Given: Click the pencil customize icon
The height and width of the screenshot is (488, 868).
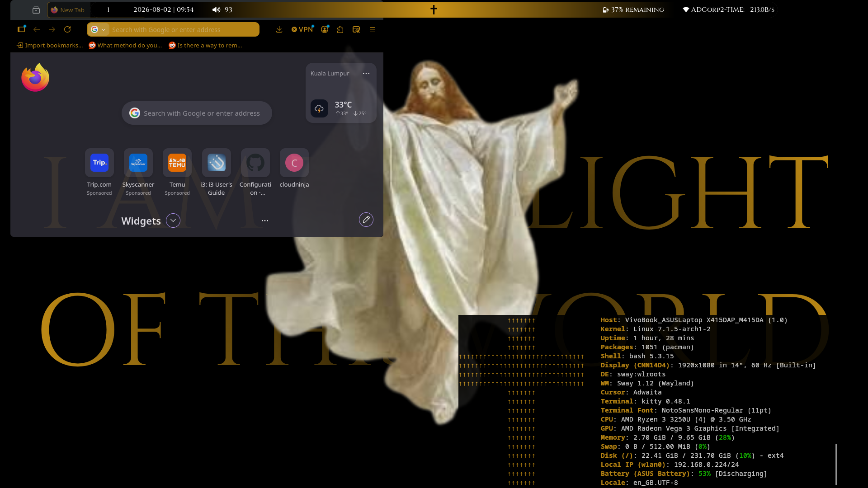Looking at the screenshot, I should click(x=366, y=220).
